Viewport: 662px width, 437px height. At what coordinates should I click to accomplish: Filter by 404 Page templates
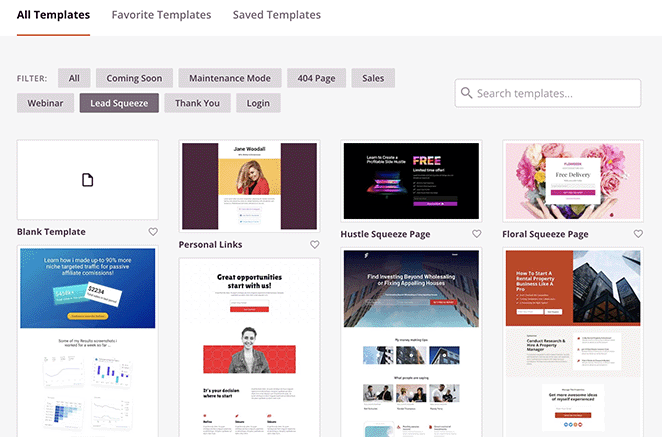coord(318,78)
